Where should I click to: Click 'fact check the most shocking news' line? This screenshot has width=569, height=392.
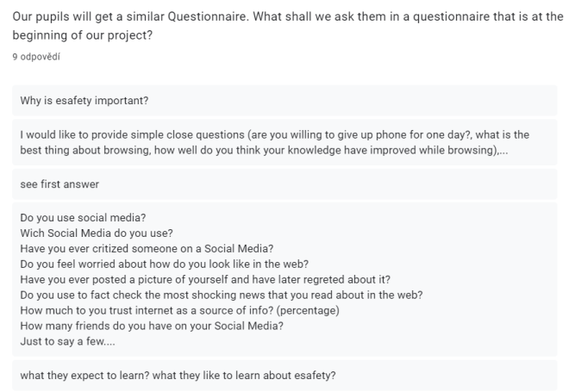(x=222, y=296)
